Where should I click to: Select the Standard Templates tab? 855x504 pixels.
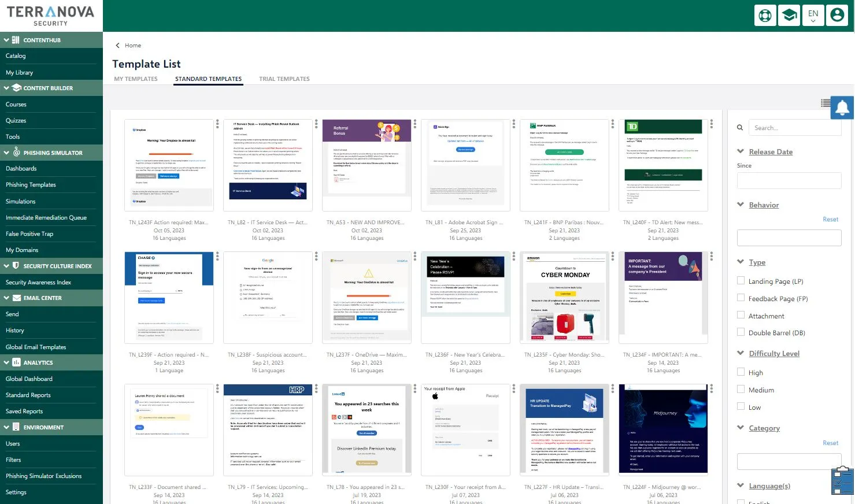click(209, 79)
